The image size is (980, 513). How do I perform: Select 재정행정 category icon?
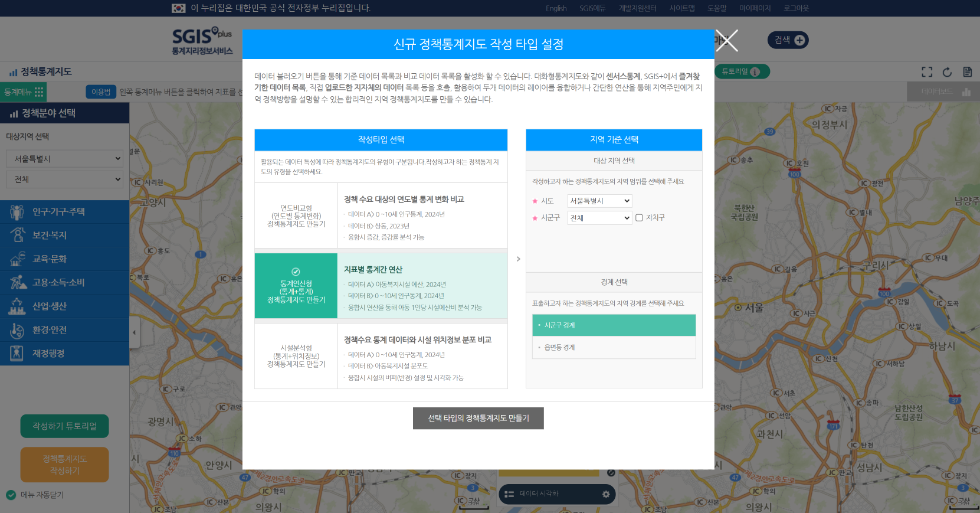click(x=17, y=353)
